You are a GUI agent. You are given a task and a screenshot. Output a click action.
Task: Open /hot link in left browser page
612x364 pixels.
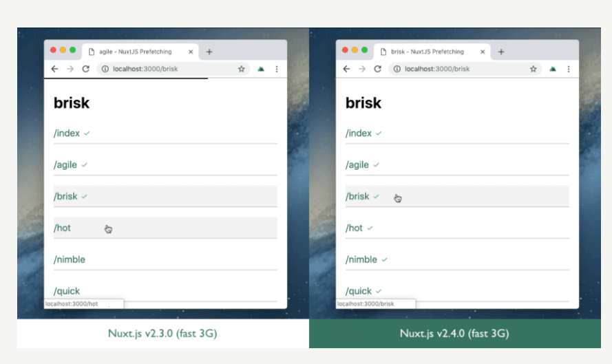tap(63, 228)
